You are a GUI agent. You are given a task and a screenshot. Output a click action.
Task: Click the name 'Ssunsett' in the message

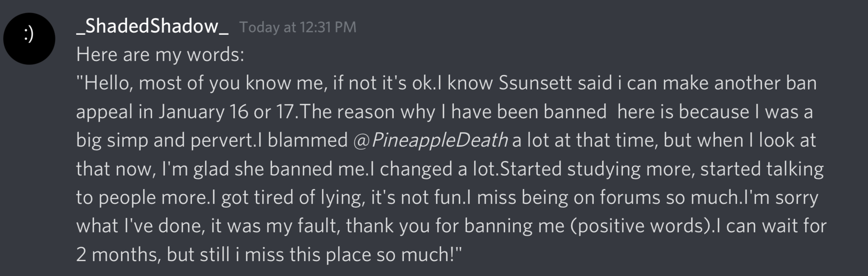point(535,83)
